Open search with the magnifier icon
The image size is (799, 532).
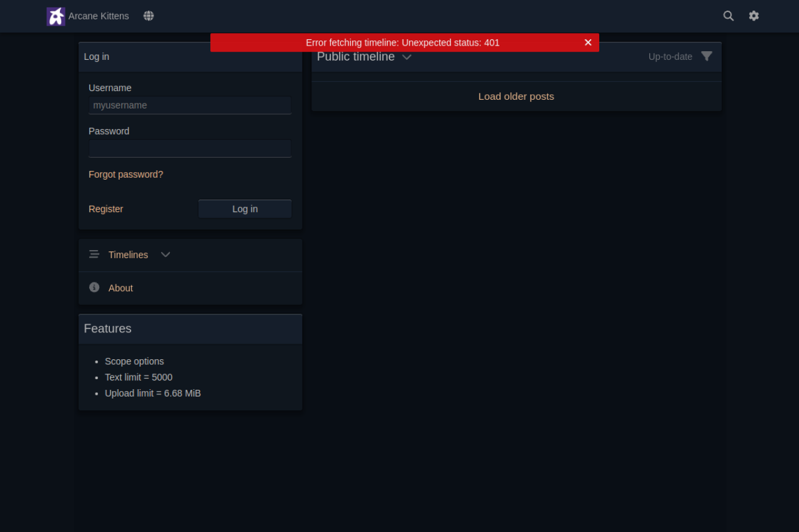tap(728, 16)
